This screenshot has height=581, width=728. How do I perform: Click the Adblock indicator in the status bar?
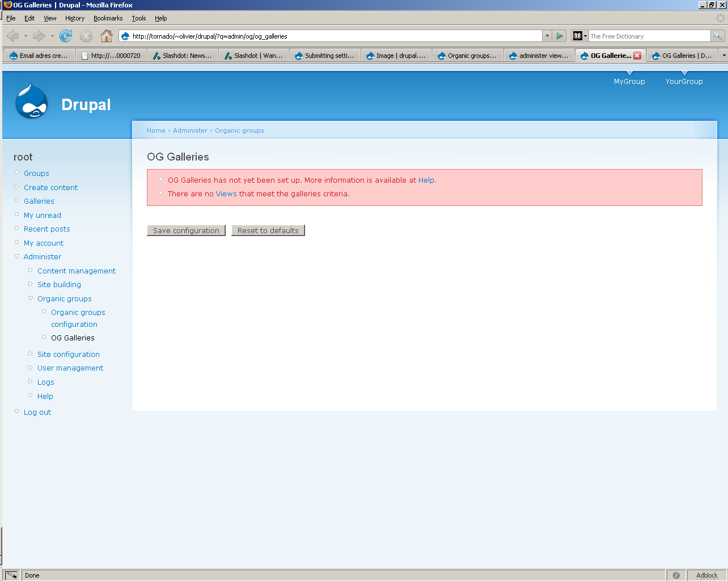click(706, 575)
